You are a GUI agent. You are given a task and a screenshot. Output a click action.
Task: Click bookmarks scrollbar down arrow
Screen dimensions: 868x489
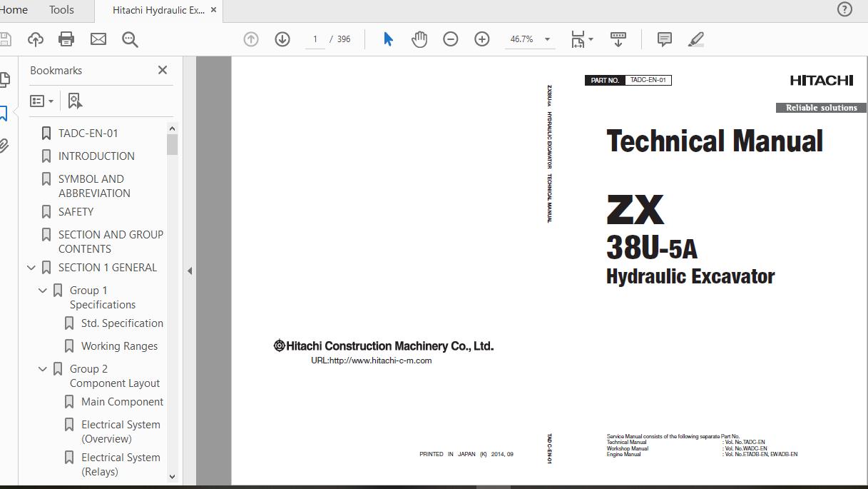pyautogui.click(x=172, y=476)
